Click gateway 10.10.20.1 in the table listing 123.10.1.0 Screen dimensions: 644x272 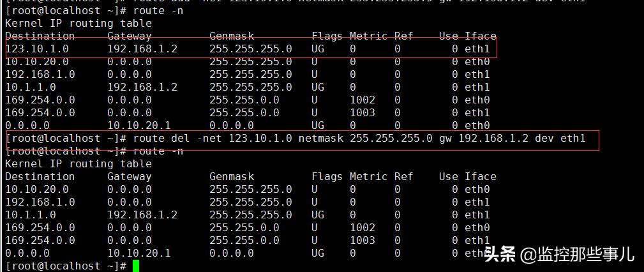point(139,125)
